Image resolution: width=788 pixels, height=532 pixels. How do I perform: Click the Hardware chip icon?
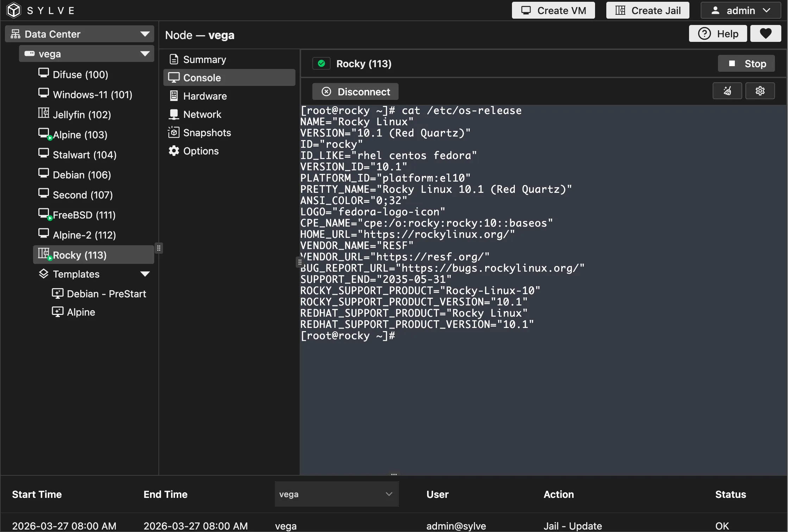tap(174, 96)
